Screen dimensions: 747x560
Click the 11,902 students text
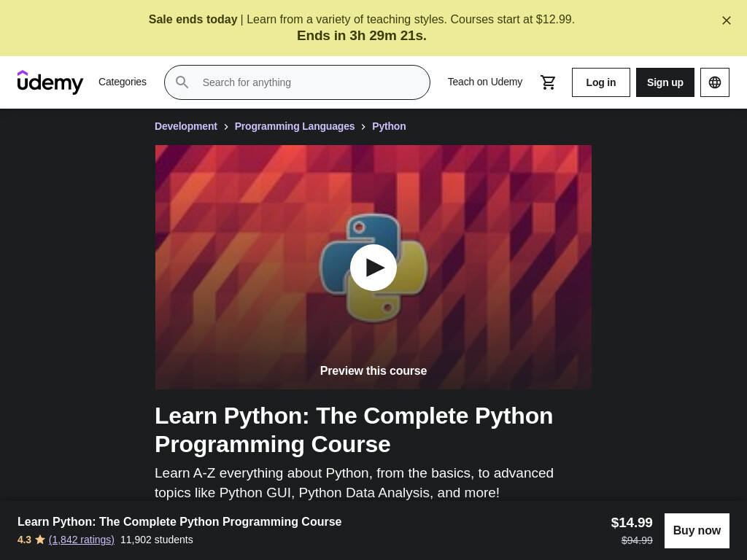[x=157, y=540]
